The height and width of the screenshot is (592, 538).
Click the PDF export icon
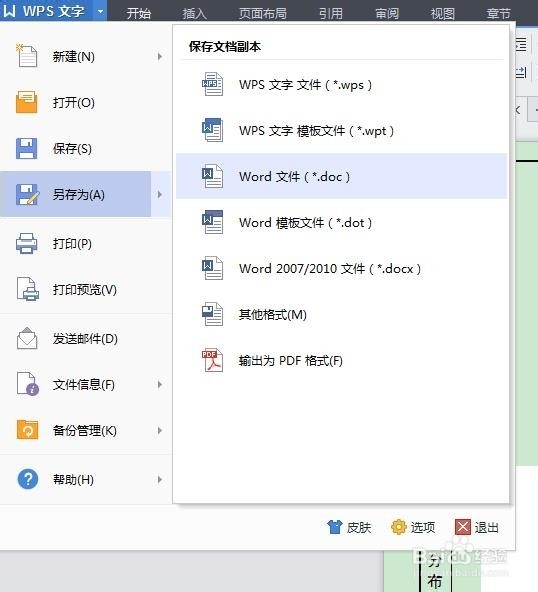point(212,360)
